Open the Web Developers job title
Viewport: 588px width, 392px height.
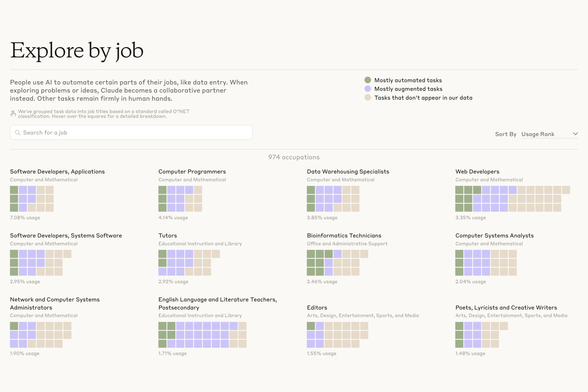click(477, 171)
